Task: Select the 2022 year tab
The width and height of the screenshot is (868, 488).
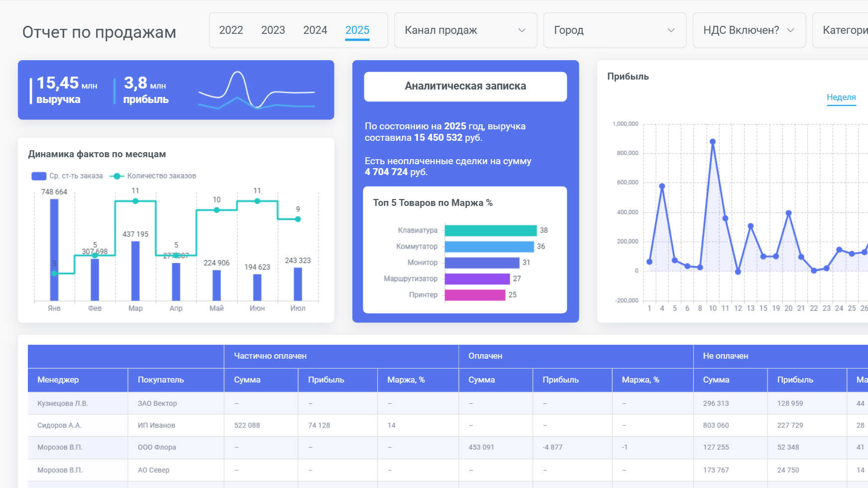Action: [231, 30]
